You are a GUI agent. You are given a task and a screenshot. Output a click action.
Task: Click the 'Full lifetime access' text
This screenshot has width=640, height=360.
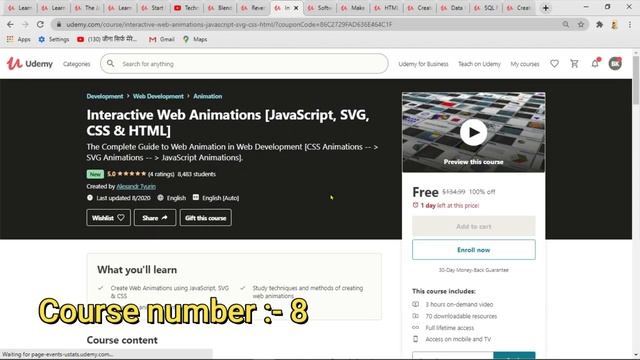449,328
